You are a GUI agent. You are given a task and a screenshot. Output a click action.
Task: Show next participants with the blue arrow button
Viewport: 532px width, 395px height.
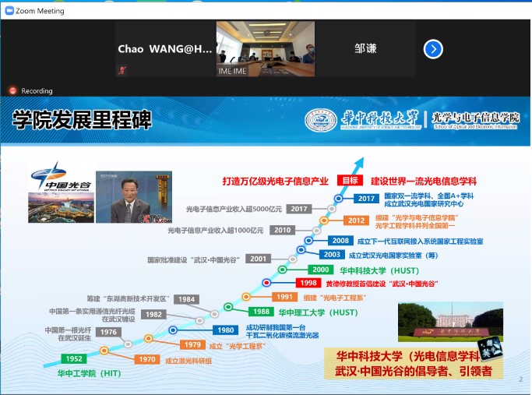click(x=433, y=49)
